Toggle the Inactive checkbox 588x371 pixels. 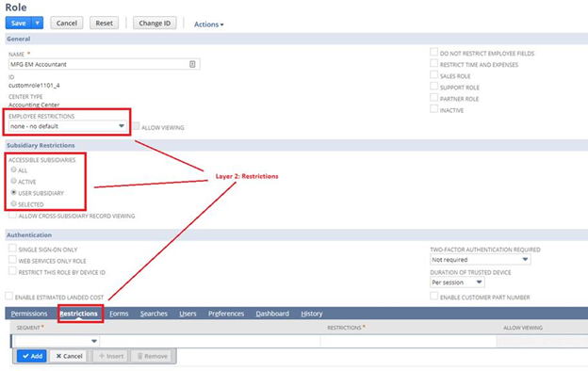433,109
